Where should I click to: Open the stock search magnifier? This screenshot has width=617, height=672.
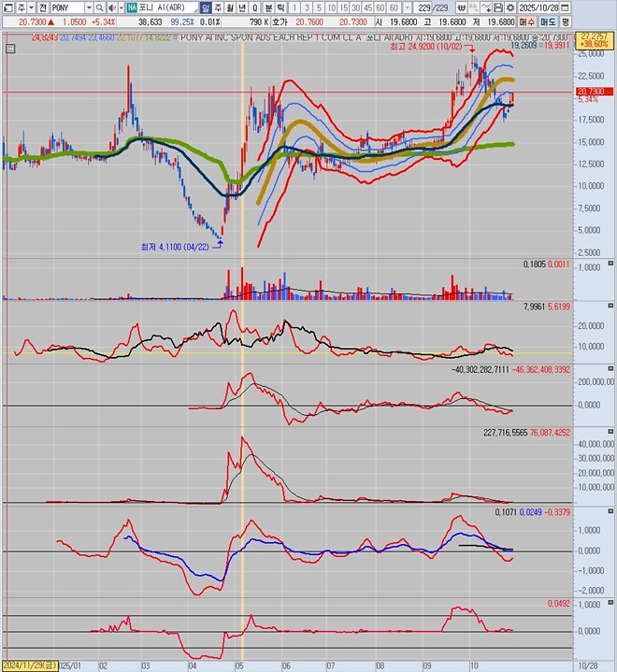(x=99, y=7)
